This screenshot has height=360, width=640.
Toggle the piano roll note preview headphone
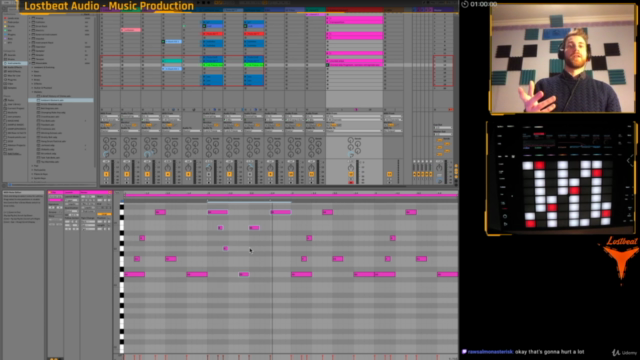click(122, 202)
